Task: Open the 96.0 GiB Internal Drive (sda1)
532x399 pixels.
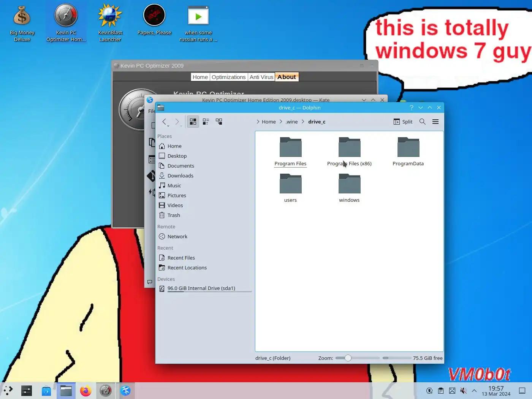Action: coord(204,288)
